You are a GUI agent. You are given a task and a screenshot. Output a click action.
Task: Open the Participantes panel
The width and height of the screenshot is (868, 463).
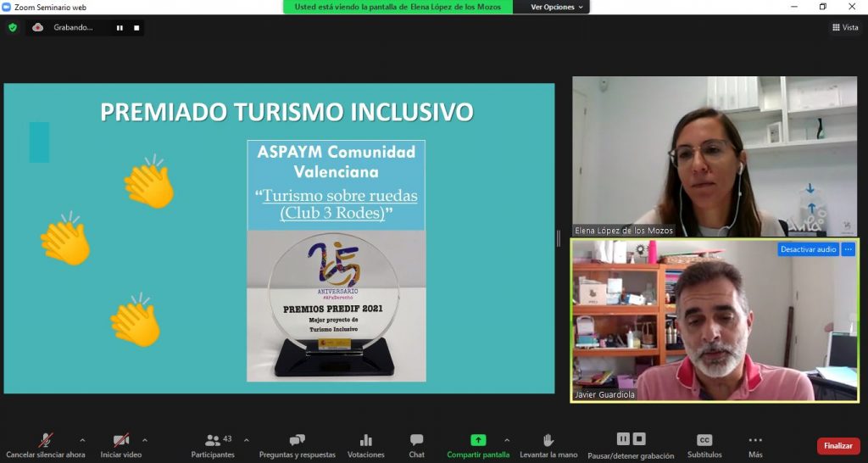coord(213,446)
